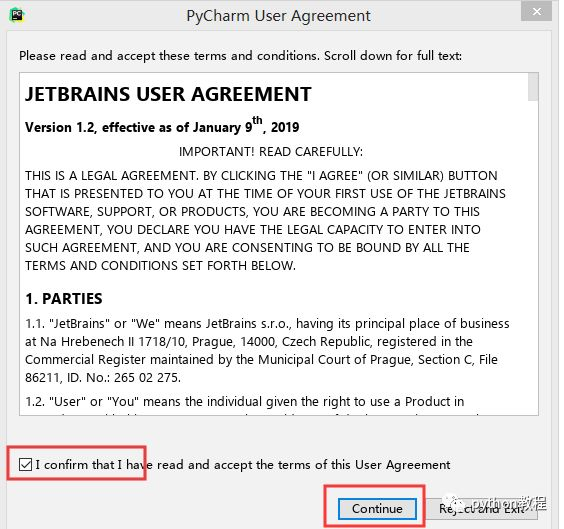564x529 pixels.
Task: Select the Reject and Exit button
Action: click(x=482, y=509)
